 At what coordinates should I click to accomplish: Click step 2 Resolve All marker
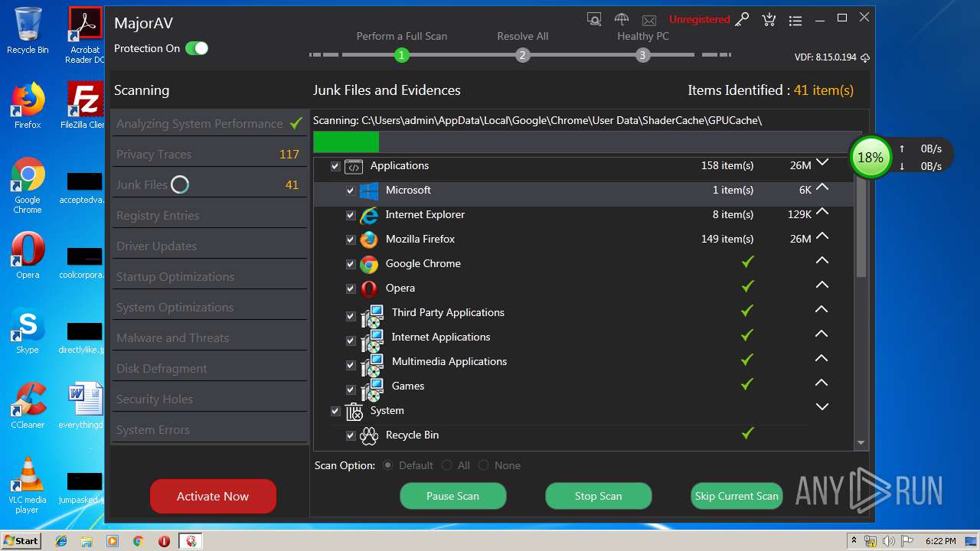point(522,55)
